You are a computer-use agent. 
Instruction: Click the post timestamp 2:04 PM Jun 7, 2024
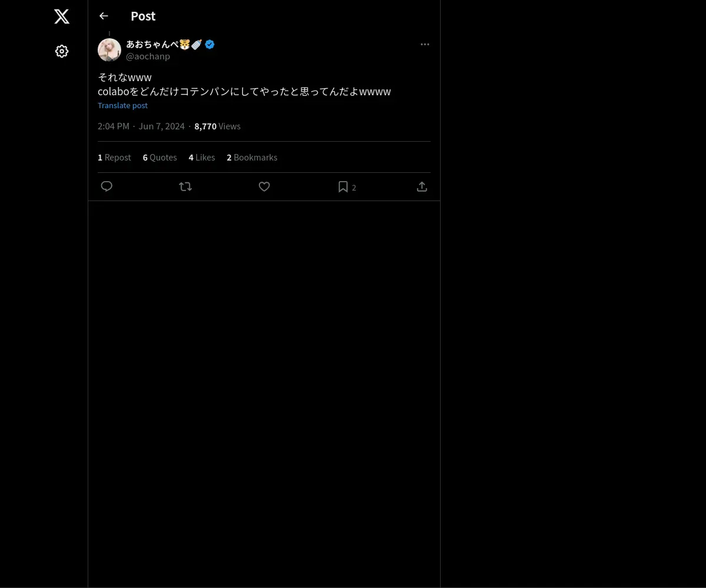click(x=141, y=126)
